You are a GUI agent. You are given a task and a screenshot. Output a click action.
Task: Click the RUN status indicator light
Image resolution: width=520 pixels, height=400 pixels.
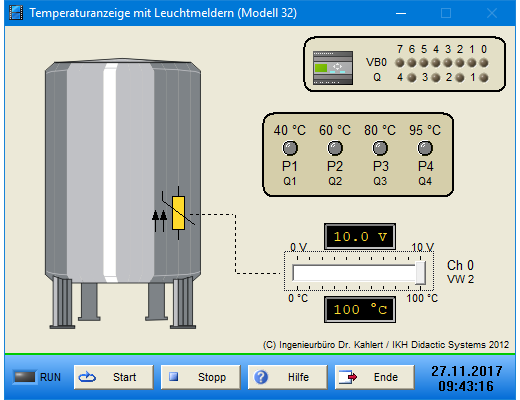click(25, 377)
